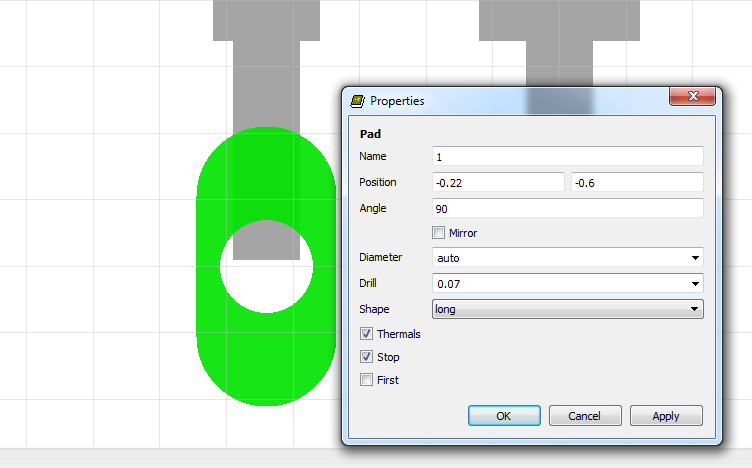
Task: Click the Cancel button
Action: (585, 416)
